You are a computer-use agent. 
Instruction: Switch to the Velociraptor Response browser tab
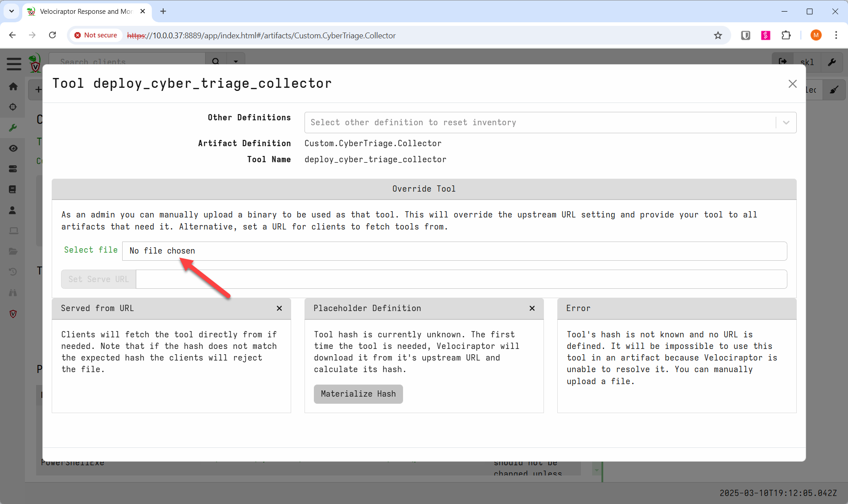(x=80, y=12)
